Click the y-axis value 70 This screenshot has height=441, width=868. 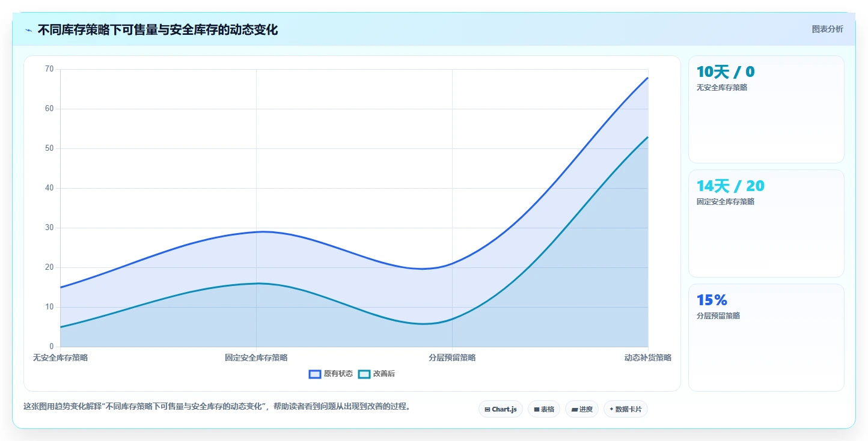tap(49, 69)
